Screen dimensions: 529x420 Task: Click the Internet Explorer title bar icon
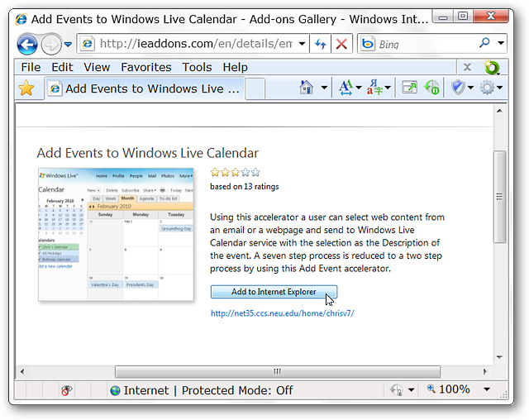coord(21,19)
